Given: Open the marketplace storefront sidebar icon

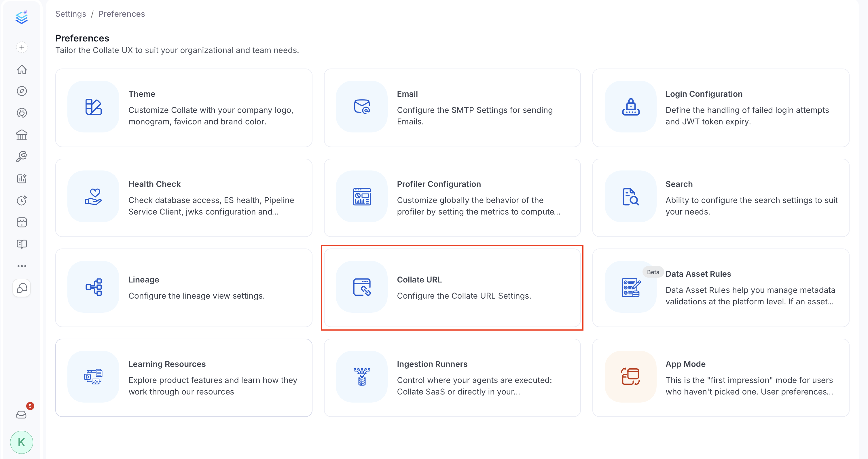Looking at the screenshot, I should [x=22, y=222].
